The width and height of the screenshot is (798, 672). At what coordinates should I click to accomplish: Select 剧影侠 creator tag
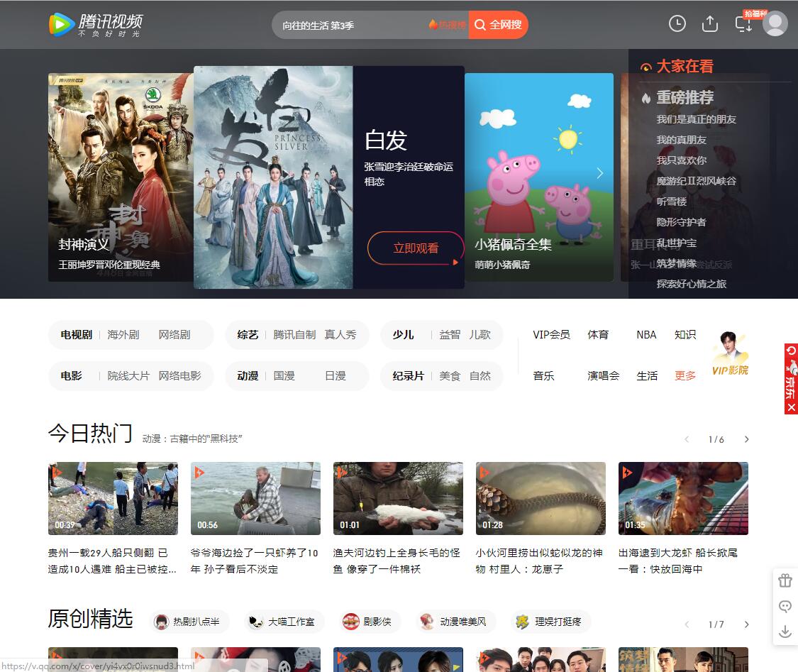pyautogui.click(x=370, y=622)
